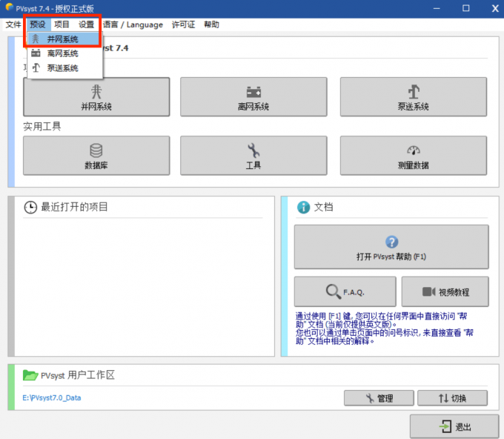
Task: Click the exit door icon on 退出
Action: coord(445,426)
